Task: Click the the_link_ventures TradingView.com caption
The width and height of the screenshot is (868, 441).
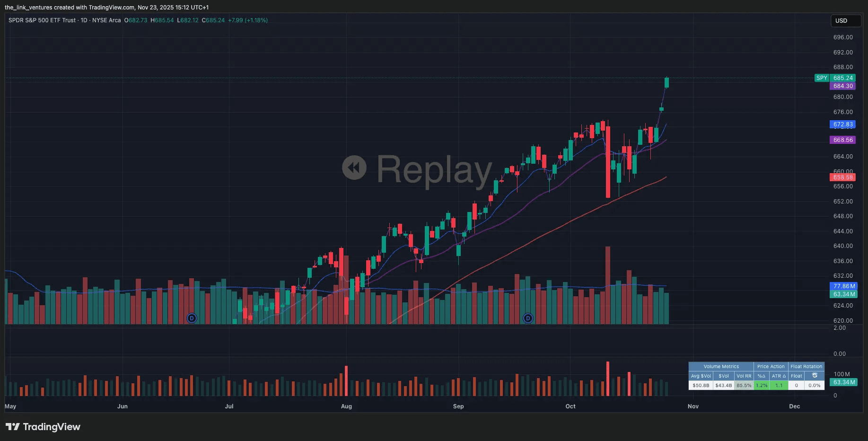Action: [107, 8]
